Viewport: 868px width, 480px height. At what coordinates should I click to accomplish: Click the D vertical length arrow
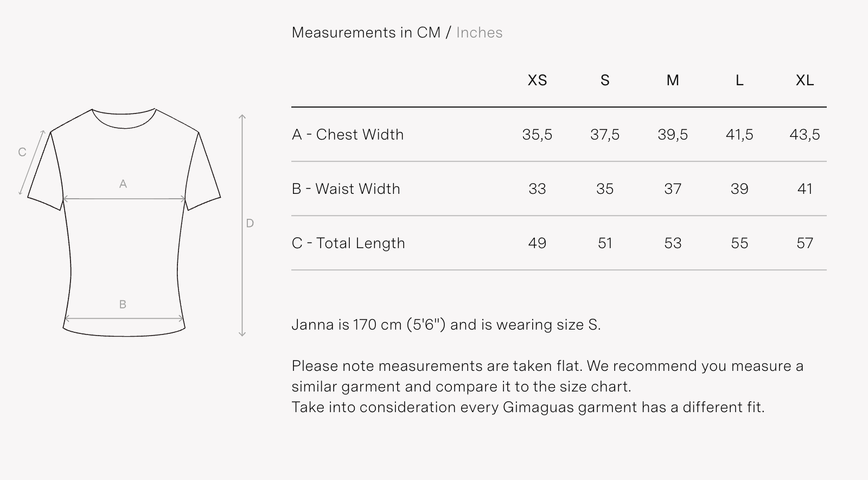click(x=242, y=225)
